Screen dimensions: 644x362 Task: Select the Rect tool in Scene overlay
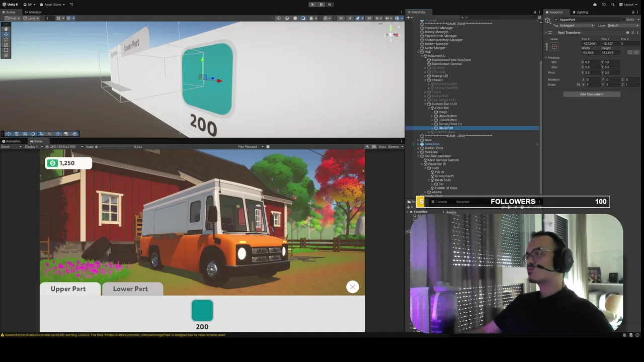(x=6, y=50)
